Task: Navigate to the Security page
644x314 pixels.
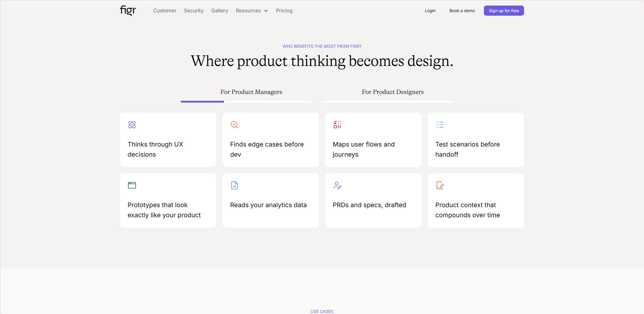Action: [x=194, y=11]
